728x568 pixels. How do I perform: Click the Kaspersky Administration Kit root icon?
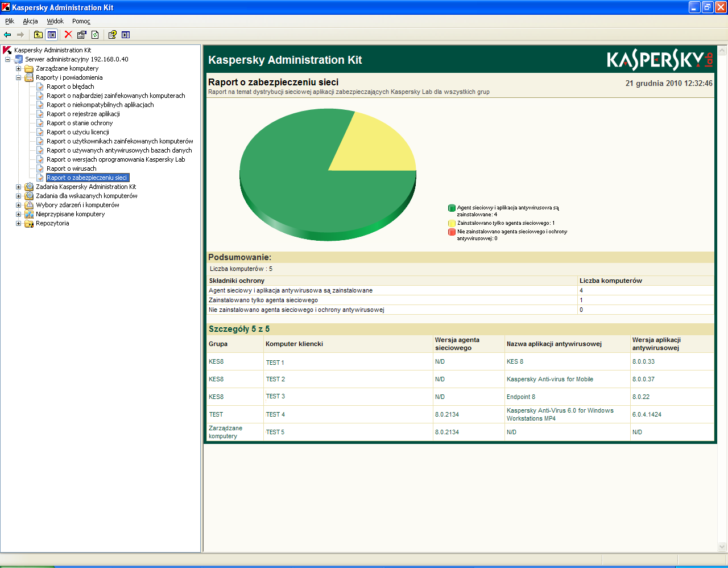coord(7,50)
